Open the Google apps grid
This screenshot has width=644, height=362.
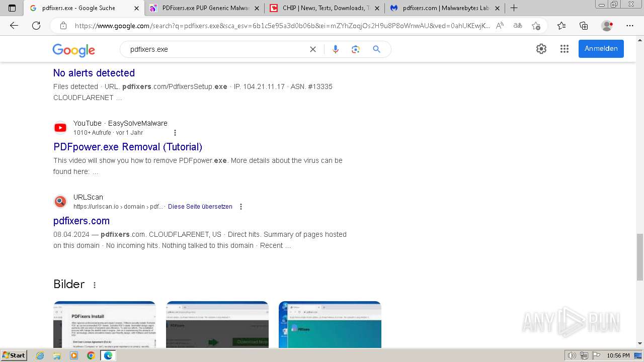[x=565, y=49]
